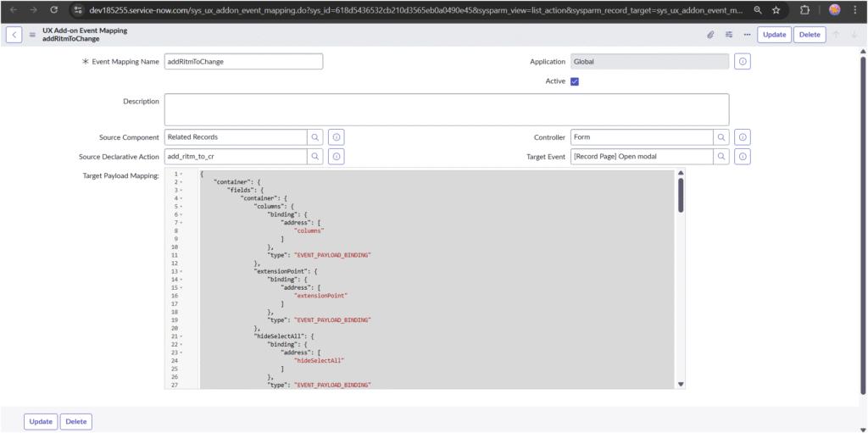Open the form context hamburger menu
This screenshot has width=868, height=433.
click(32, 35)
